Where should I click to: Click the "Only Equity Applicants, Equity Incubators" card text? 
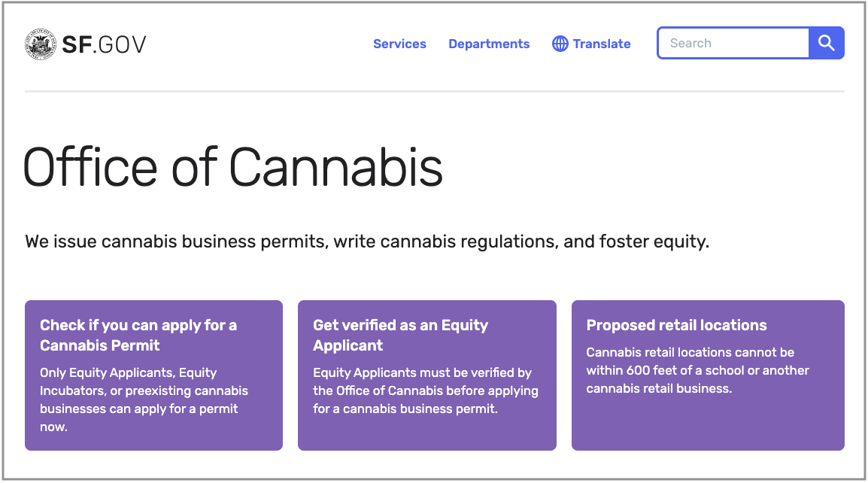tap(144, 399)
